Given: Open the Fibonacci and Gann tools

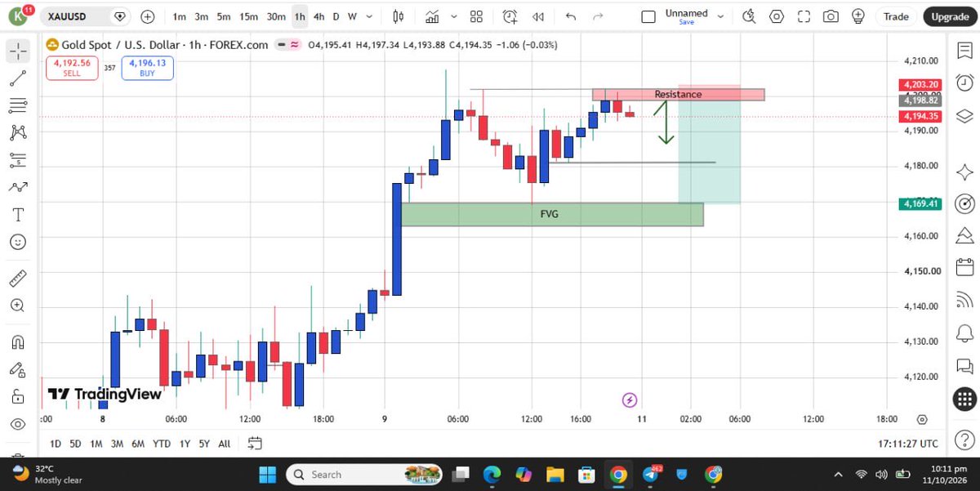Looking at the screenshot, I should click(18, 105).
